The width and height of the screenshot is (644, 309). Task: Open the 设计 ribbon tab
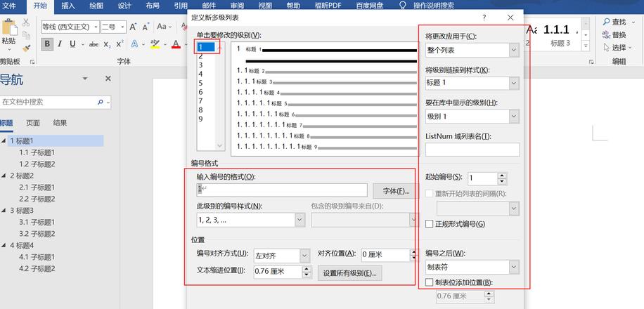pyautogui.click(x=124, y=6)
